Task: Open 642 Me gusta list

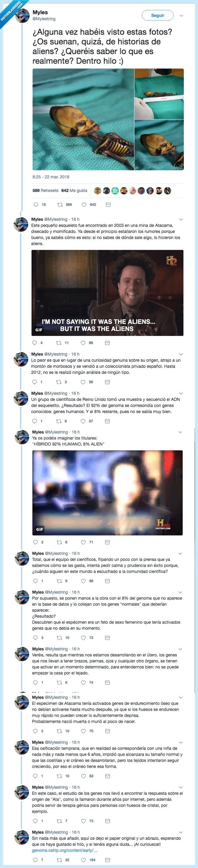Action: click(74, 190)
